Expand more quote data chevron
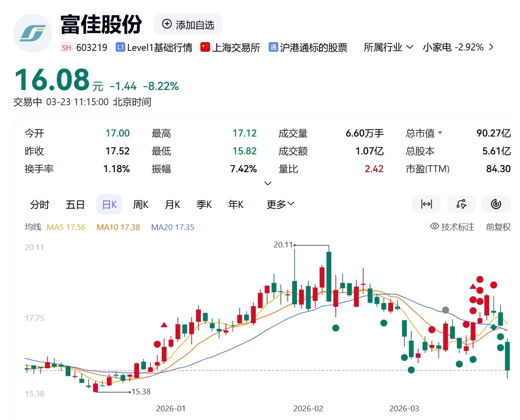This screenshot has height=420, width=520. 268,183
